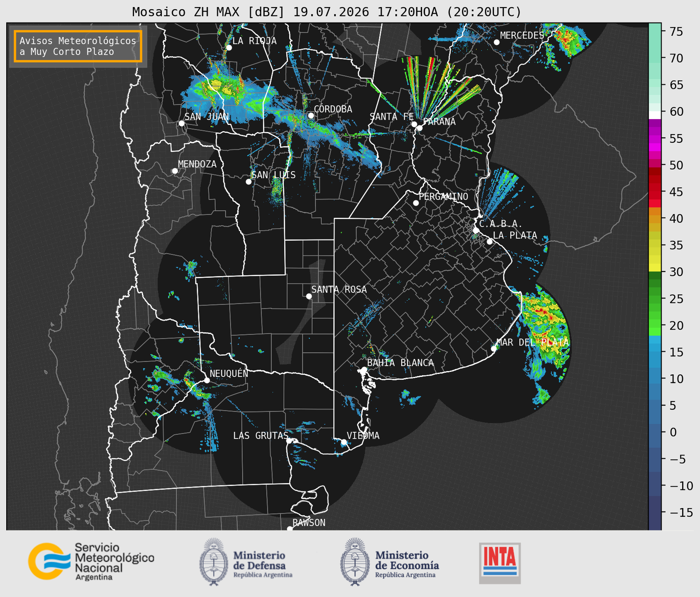Click the Mar del Plata marker
This screenshot has width=700, height=597.
(494, 349)
